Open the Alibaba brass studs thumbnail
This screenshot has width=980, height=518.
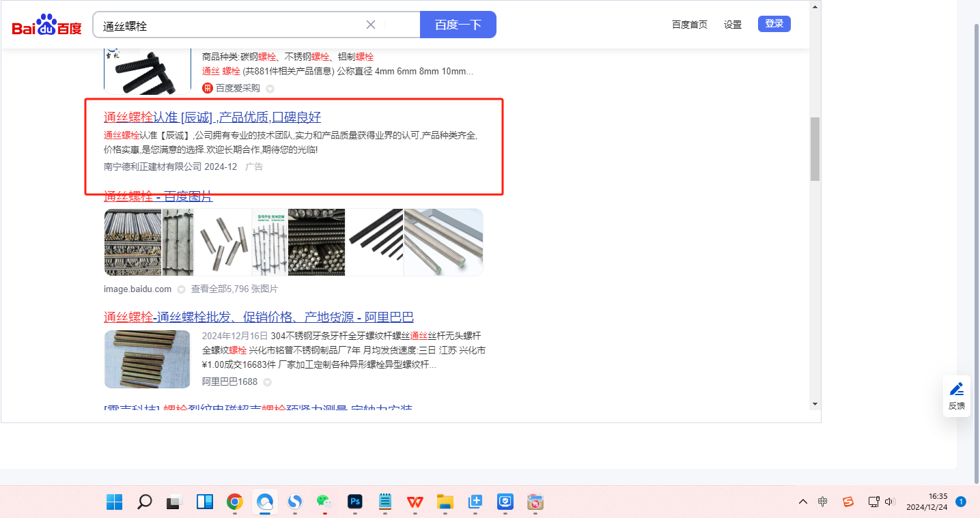(148, 360)
